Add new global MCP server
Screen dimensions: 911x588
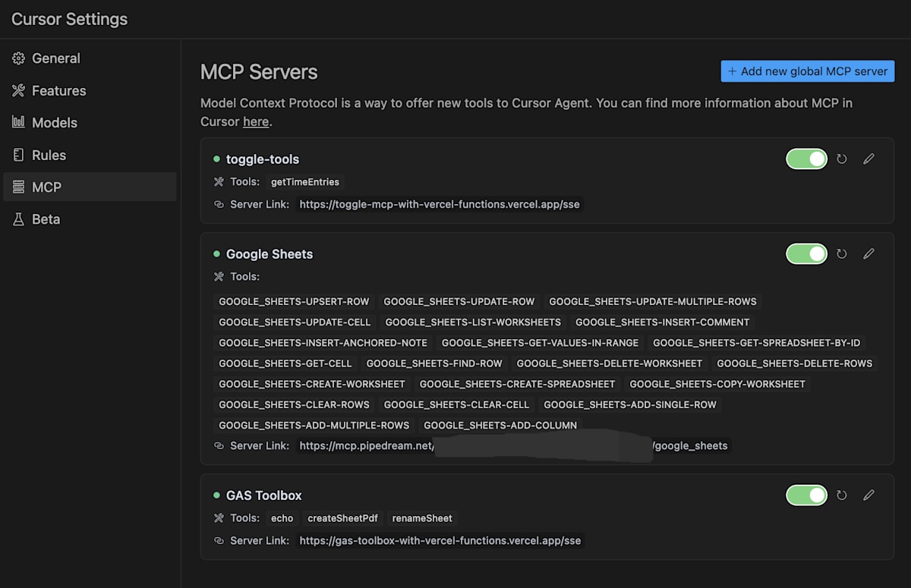pos(808,71)
